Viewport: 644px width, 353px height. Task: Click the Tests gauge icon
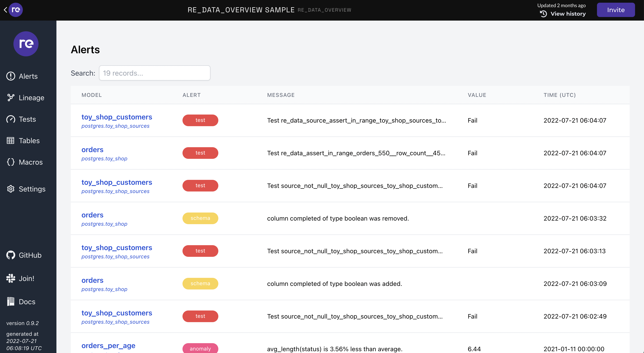tap(11, 119)
